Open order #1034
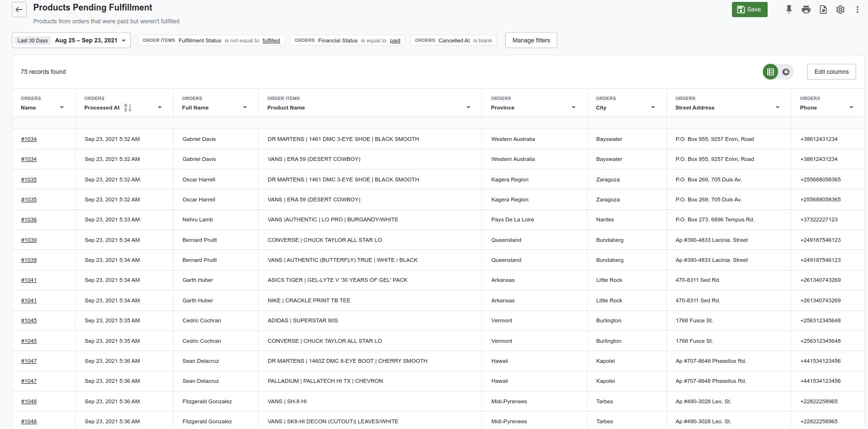 tap(29, 139)
